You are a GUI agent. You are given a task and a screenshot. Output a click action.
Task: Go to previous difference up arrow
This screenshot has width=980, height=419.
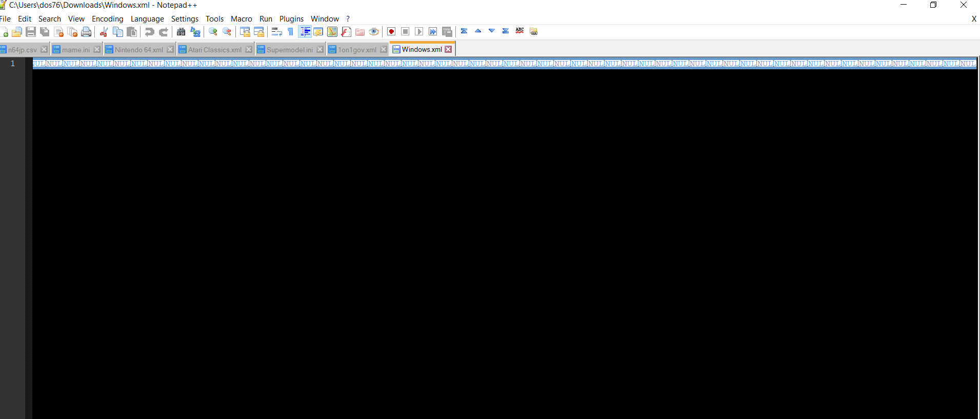(478, 31)
